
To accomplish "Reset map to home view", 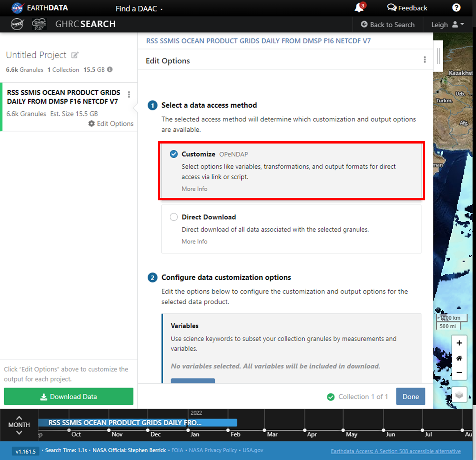I will point(459,358).
